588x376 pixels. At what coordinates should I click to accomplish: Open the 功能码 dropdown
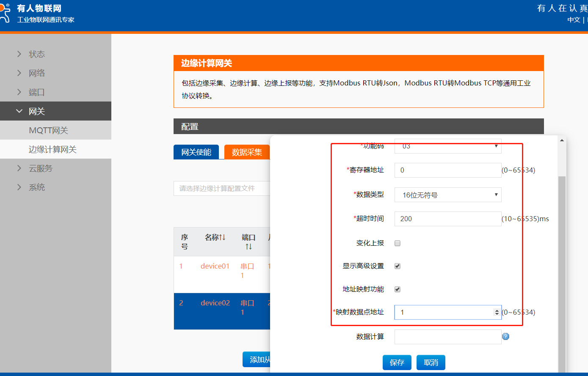447,146
